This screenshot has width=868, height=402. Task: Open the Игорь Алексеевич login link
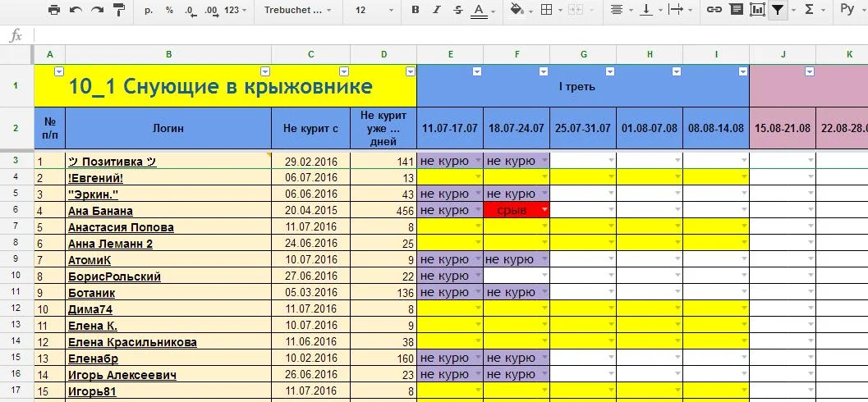pos(122,375)
